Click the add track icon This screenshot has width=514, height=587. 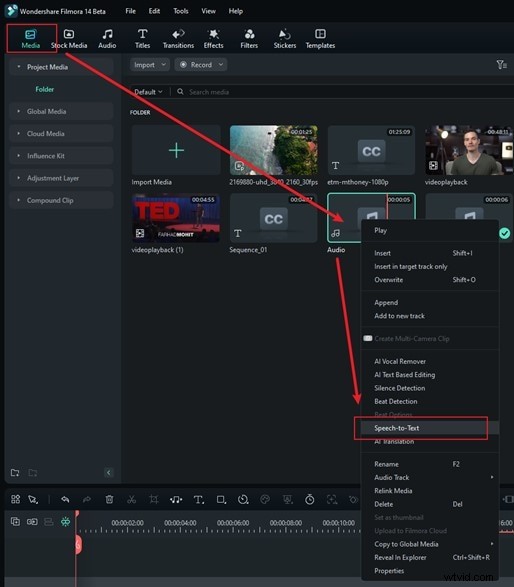[x=15, y=521]
